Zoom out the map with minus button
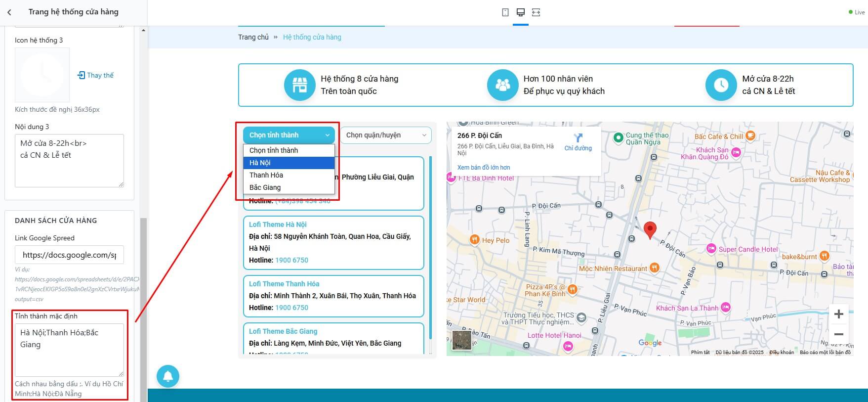 tap(838, 334)
